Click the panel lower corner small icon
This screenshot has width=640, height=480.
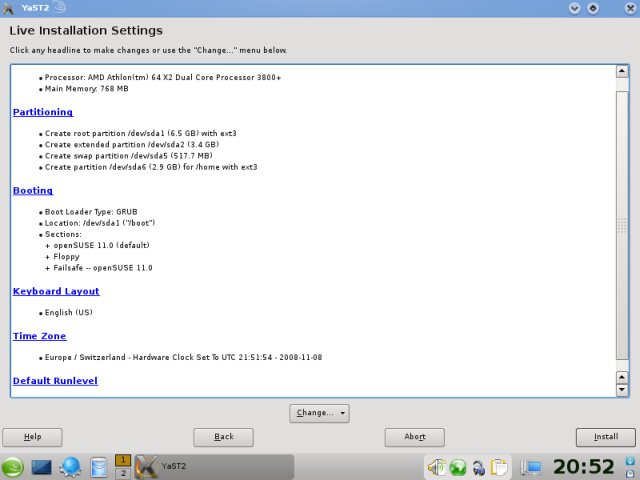(630, 473)
